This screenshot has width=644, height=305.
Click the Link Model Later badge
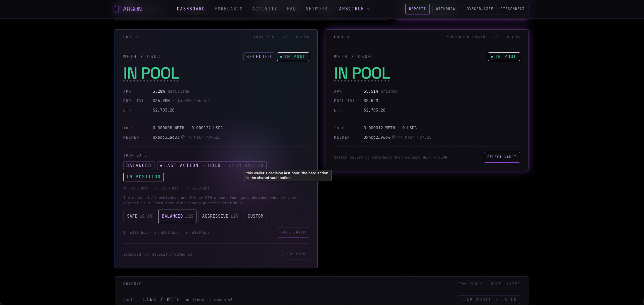click(x=489, y=300)
